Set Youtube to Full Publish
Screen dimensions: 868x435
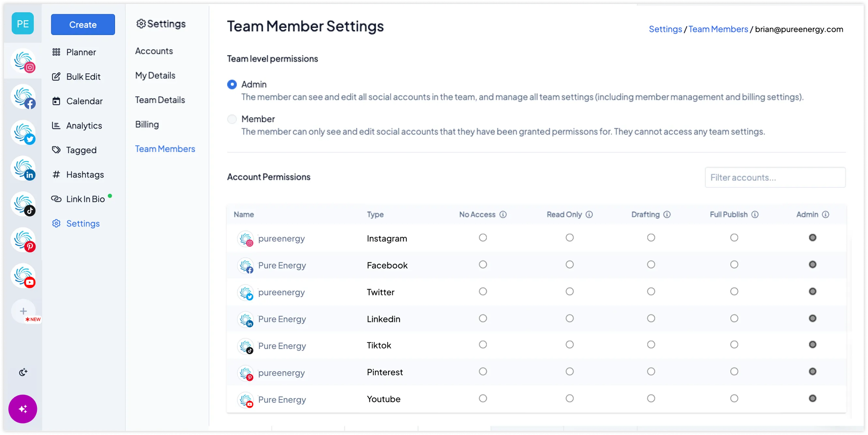[x=734, y=398]
